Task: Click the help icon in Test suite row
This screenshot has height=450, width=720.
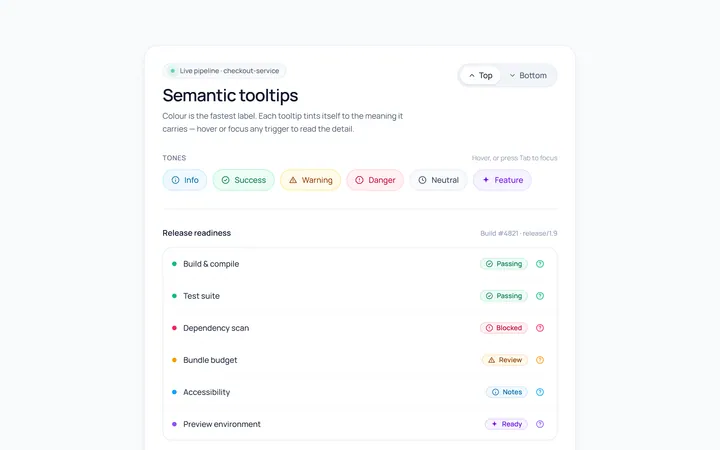Action: [540, 296]
